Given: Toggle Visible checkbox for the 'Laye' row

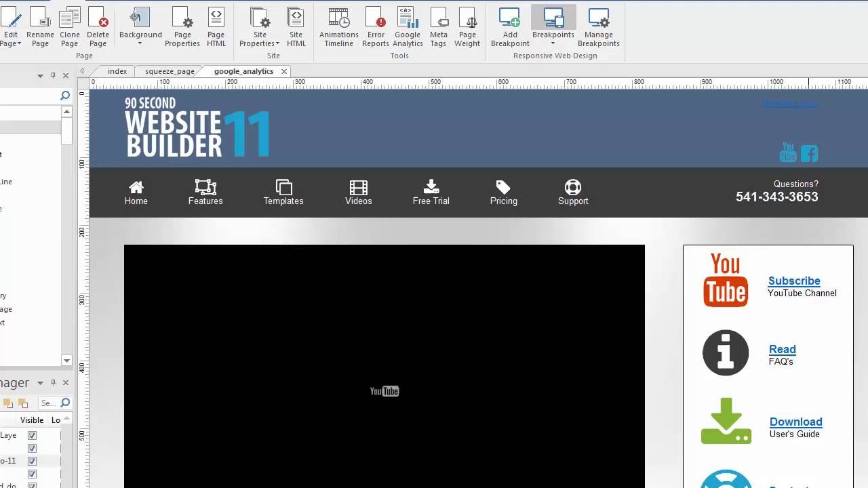Looking at the screenshot, I should point(32,435).
